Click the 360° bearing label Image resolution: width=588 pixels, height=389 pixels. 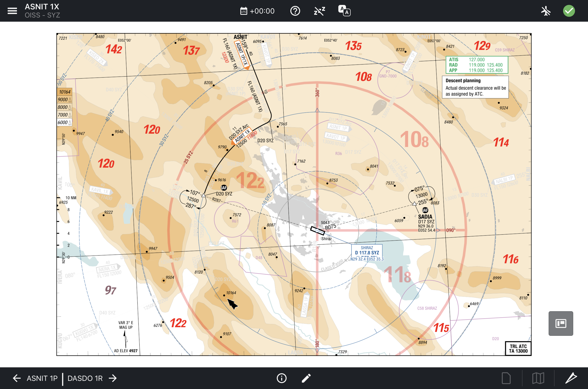click(x=317, y=93)
